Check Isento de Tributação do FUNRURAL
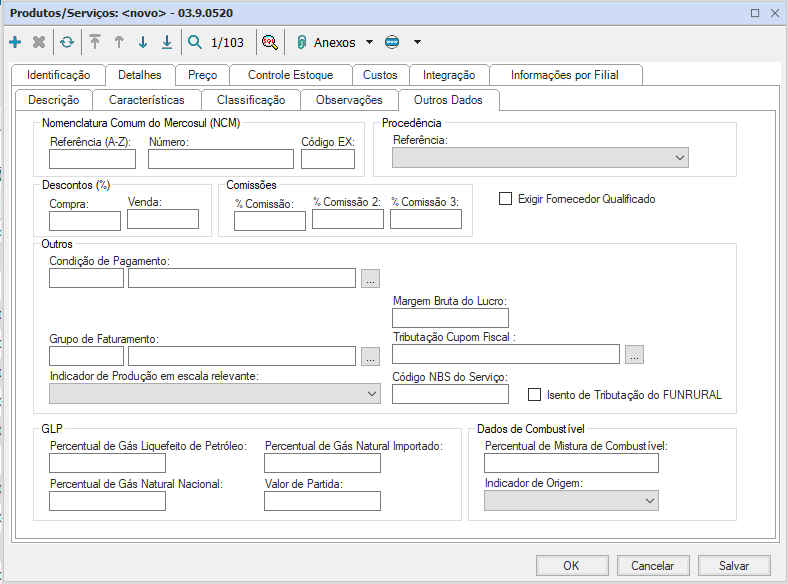The image size is (788, 584). click(x=535, y=395)
